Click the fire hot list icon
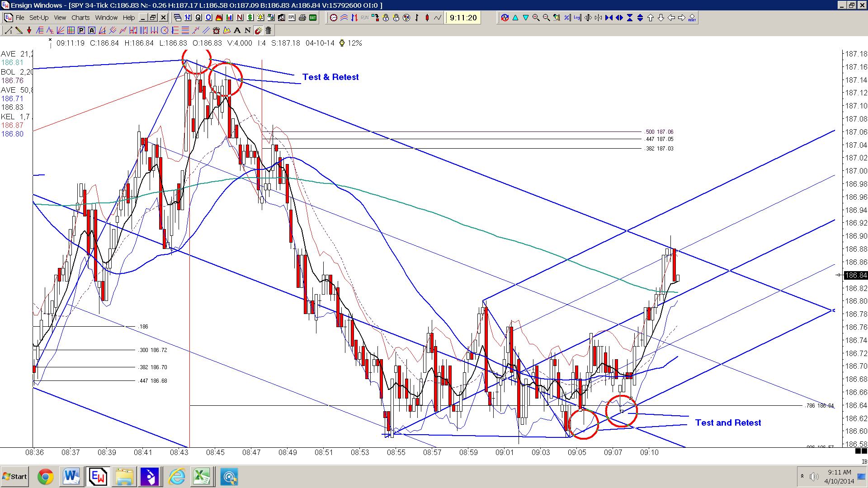The image size is (868, 488). 219,18
